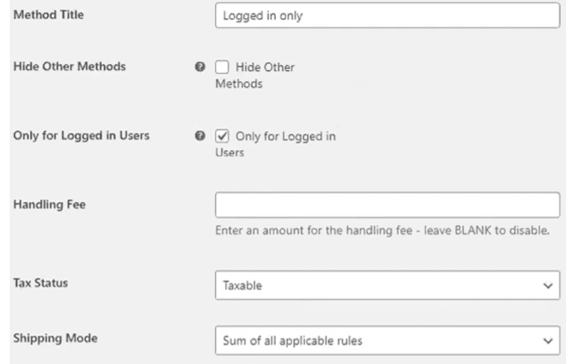The image size is (588, 364).
Task: Enable the Hide Other Methods checkbox
Action: point(222,67)
